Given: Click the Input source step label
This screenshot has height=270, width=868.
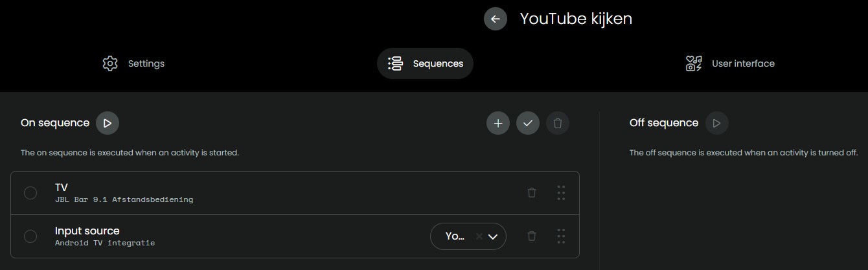Looking at the screenshot, I should click(87, 231).
